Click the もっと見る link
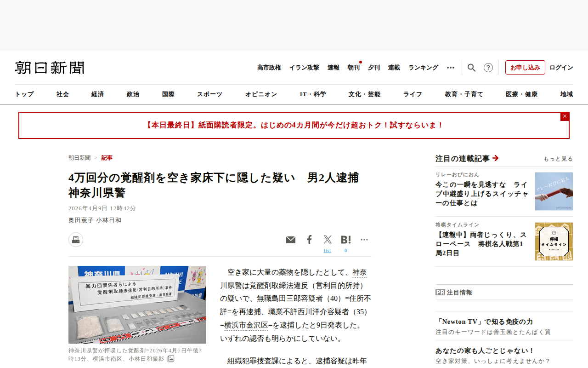Image resolution: width=588 pixels, height=368 pixels. (x=558, y=159)
